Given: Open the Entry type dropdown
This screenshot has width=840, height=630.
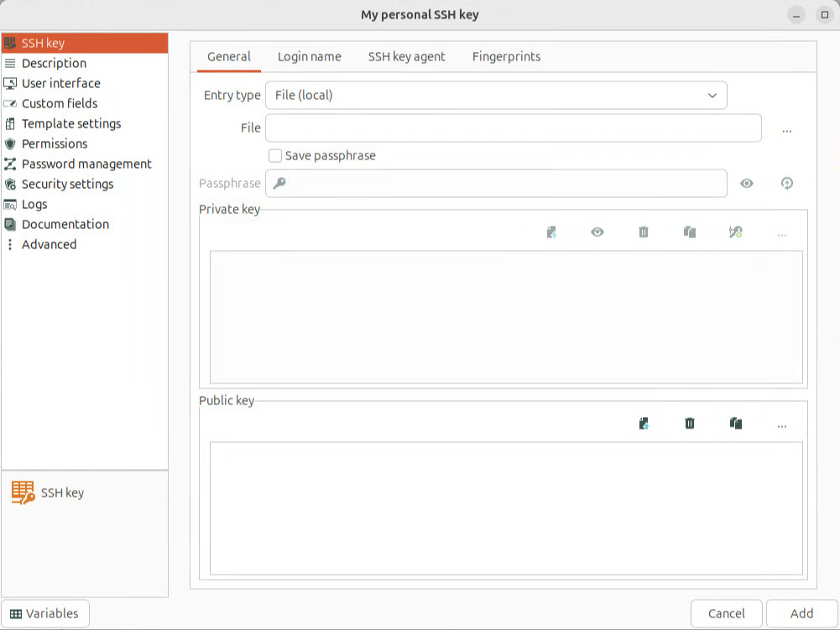Looking at the screenshot, I should pos(496,96).
